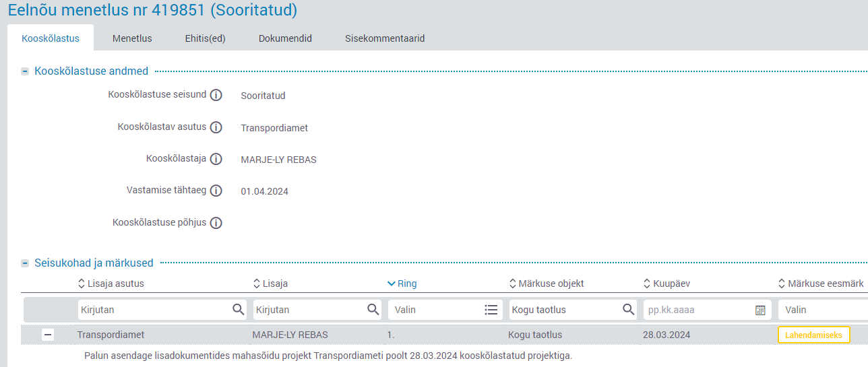Sort by Märkuse eesmärk column
868x367 pixels.
click(821, 283)
